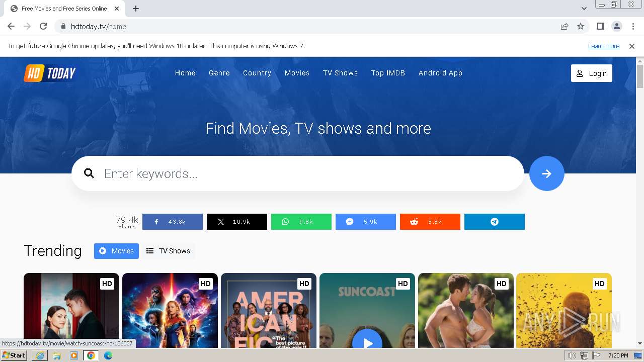The width and height of the screenshot is (644, 362).
Task: Open Windows Start menu
Action: click(14, 355)
